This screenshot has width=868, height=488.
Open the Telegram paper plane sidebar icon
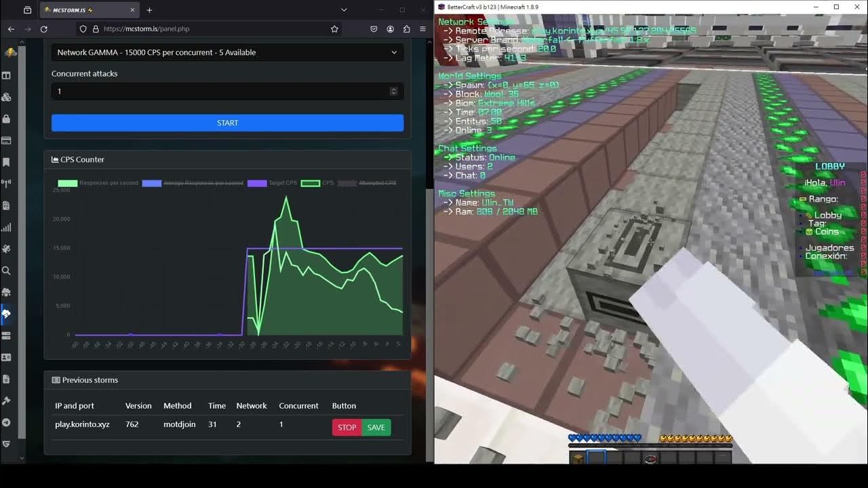(6, 422)
